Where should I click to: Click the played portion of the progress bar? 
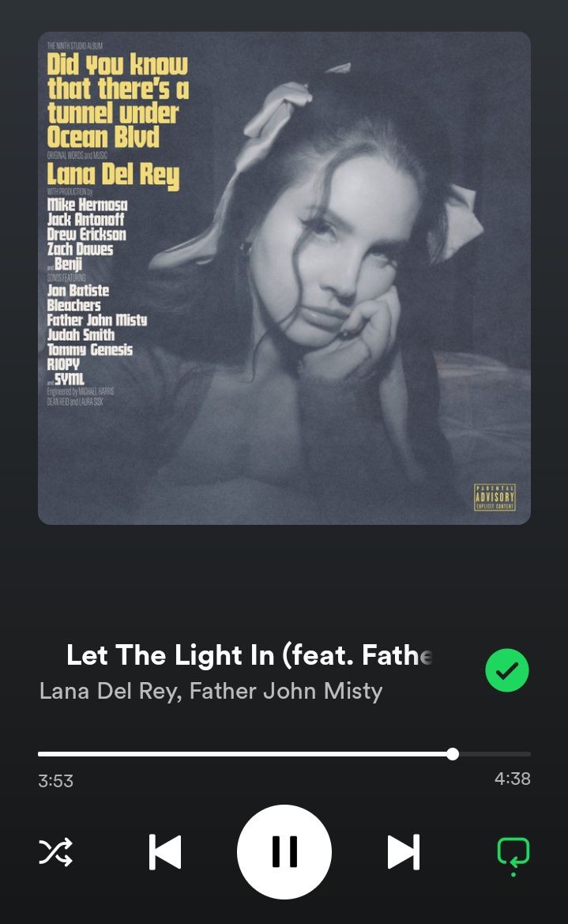tap(243, 754)
